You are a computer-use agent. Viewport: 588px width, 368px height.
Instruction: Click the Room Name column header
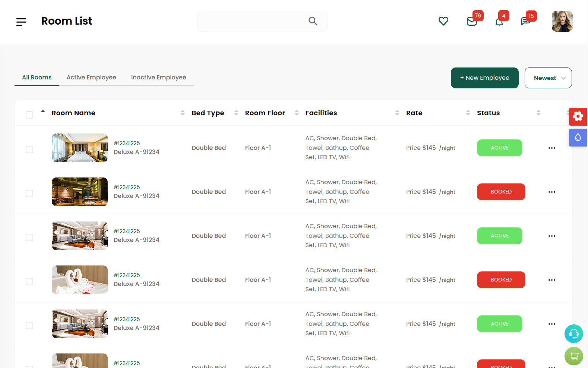[x=73, y=113]
